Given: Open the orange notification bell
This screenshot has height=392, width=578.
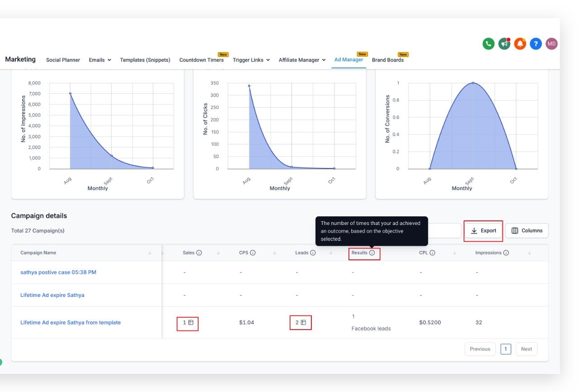Looking at the screenshot, I should pyautogui.click(x=520, y=43).
